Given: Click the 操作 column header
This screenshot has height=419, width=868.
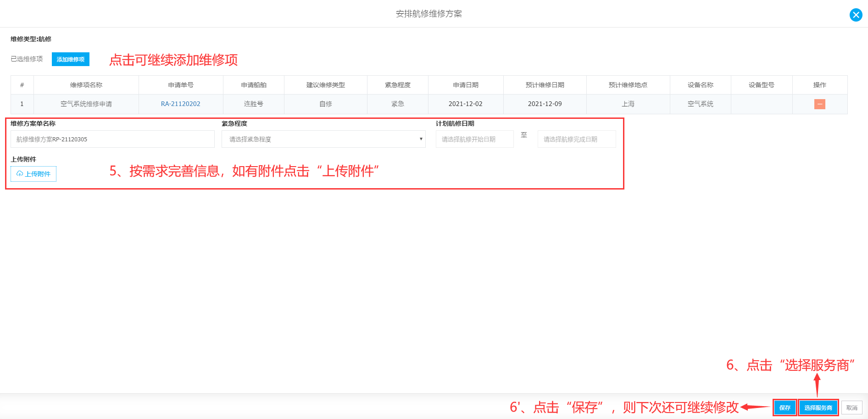Looking at the screenshot, I should 820,85.
